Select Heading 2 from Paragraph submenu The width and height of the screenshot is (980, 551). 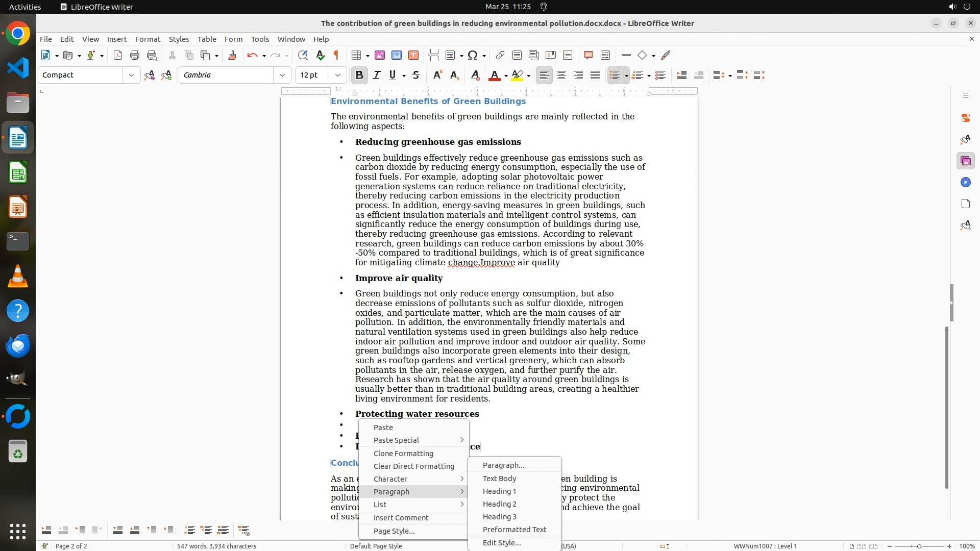pyautogui.click(x=499, y=504)
